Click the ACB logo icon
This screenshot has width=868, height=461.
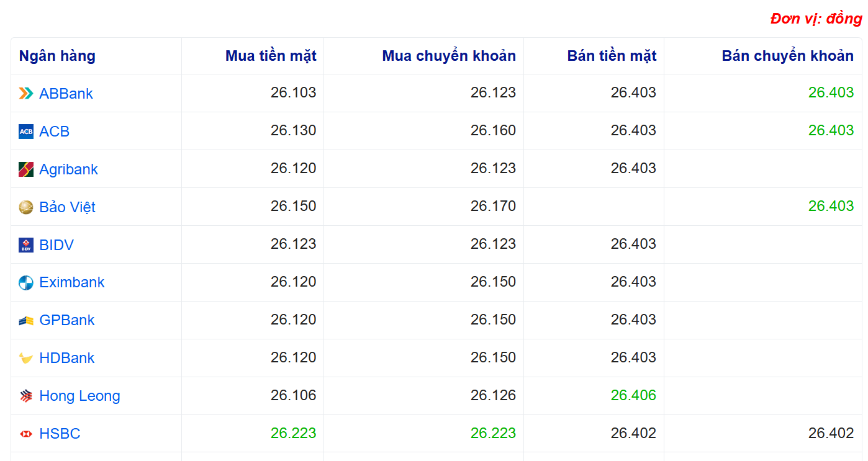[x=26, y=132]
